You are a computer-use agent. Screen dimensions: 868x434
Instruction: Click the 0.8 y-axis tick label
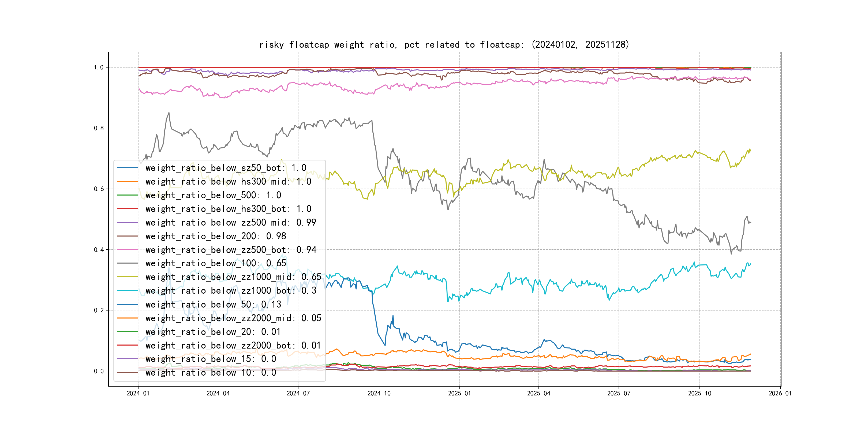click(99, 128)
